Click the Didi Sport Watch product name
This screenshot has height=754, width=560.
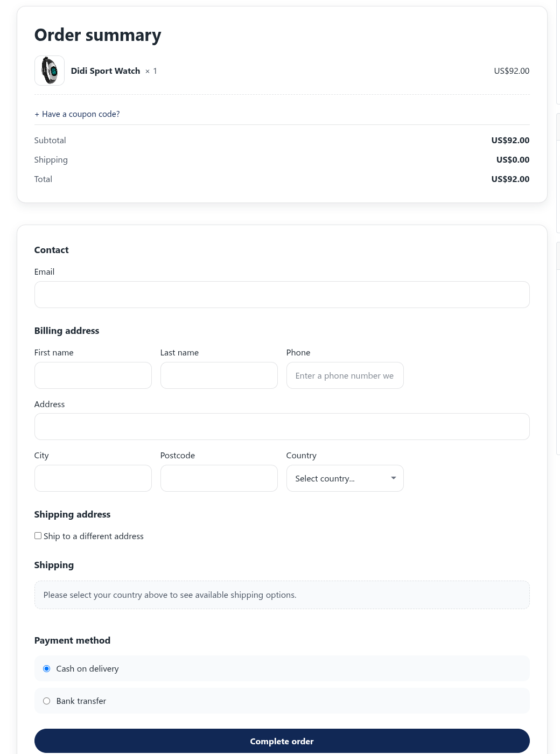point(106,71)
